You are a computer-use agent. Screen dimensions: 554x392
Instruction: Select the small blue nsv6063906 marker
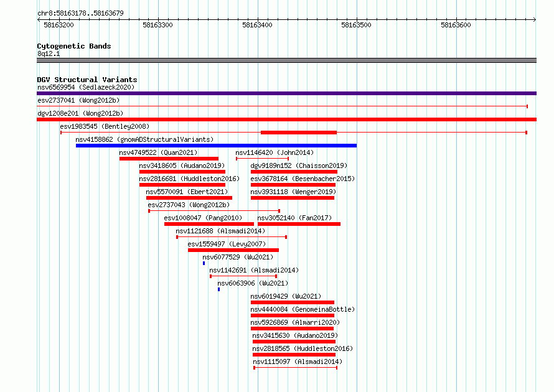(218, 289)
